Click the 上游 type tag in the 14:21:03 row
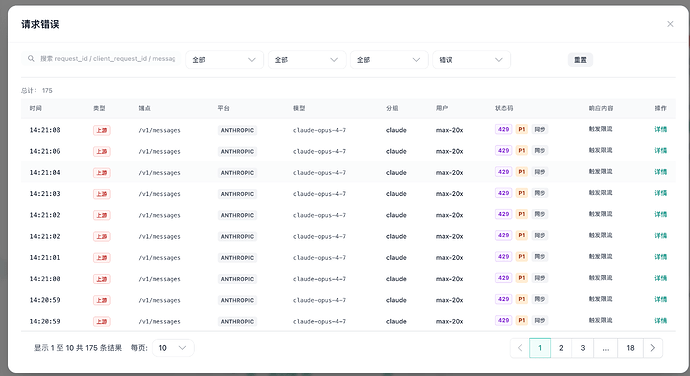 click(x=102, y=194)
